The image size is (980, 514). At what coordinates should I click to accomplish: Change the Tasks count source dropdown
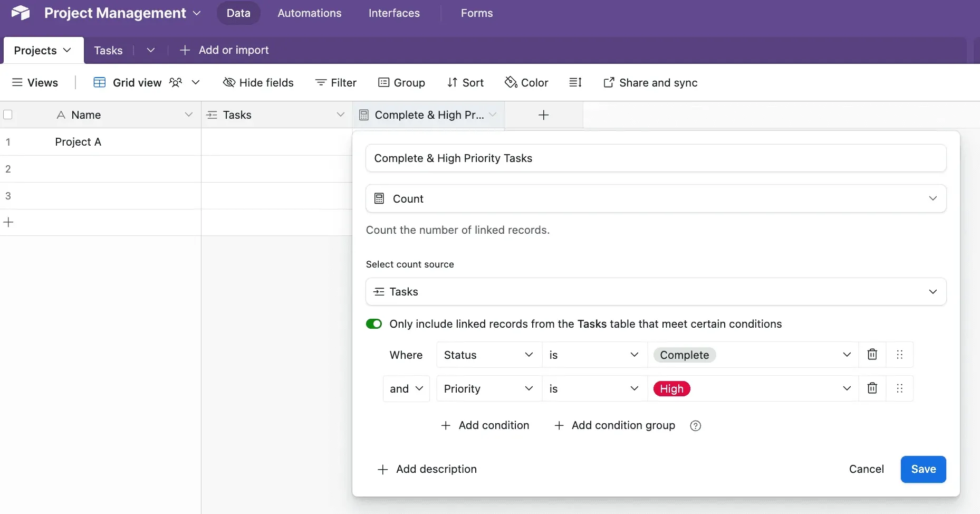point(656,291)
